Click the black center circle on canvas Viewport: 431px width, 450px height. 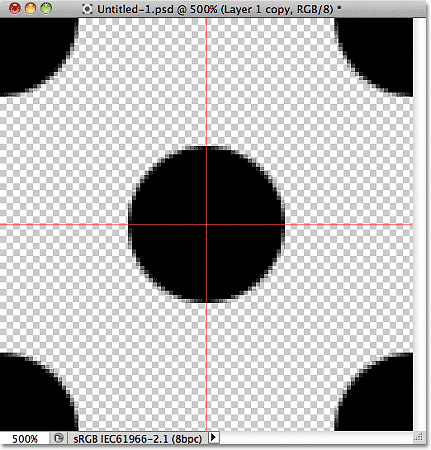(x=206, y=224)
